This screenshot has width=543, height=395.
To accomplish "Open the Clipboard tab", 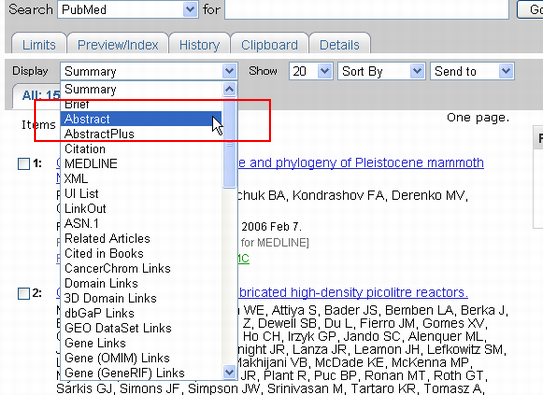I will (269, 44).
